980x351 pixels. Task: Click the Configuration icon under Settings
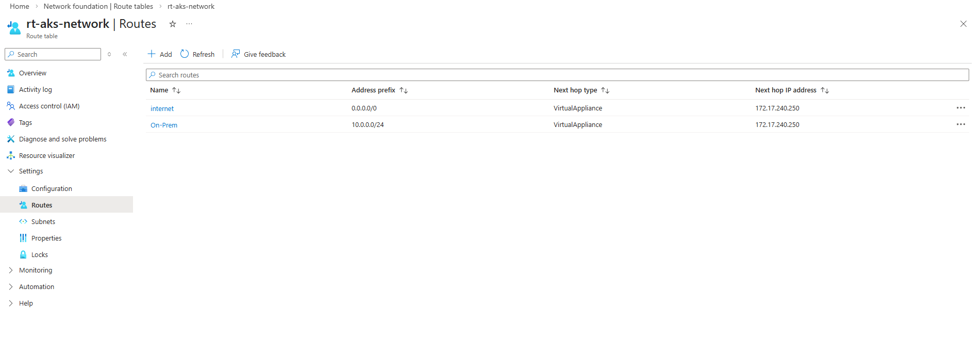pos(23,188)
